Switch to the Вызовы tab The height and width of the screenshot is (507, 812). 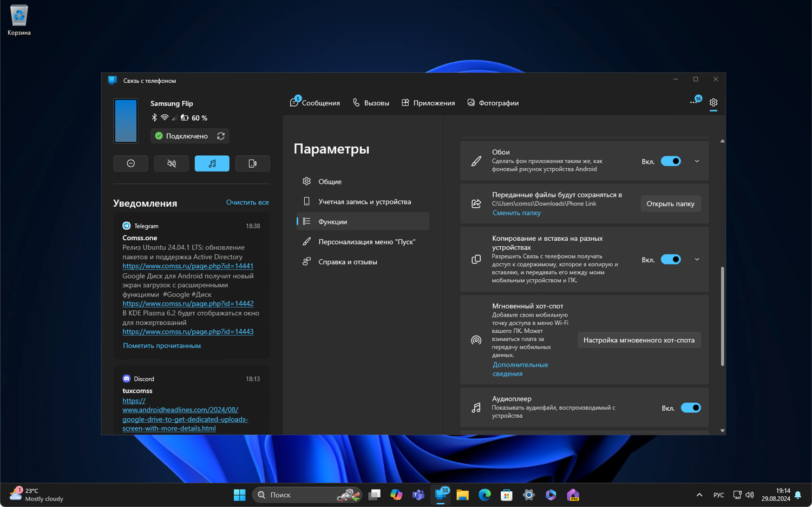point(371,103)
